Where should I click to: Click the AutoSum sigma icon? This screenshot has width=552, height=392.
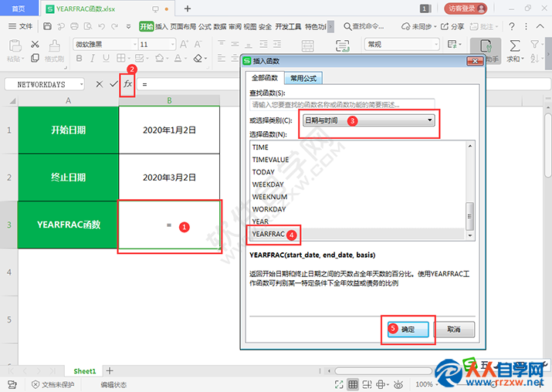[515, 46]
